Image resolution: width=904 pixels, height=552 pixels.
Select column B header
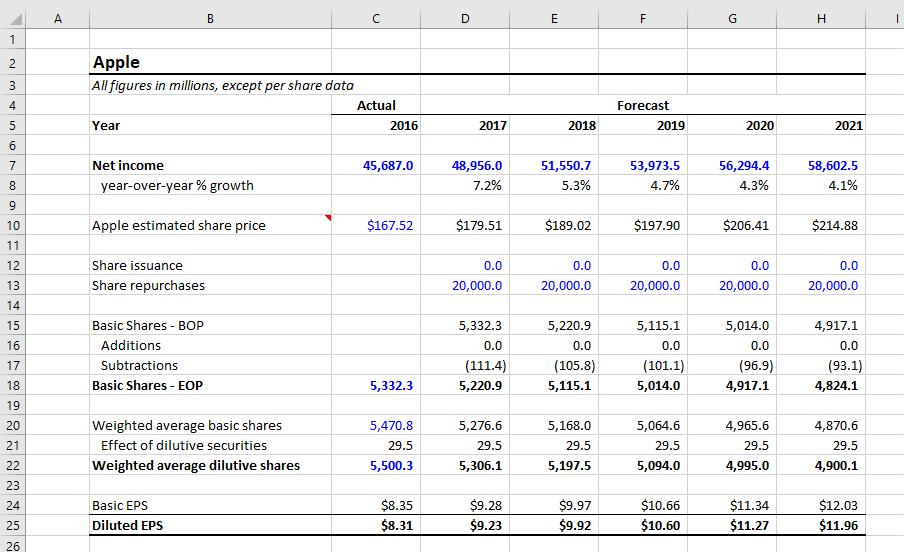(x=210, y=18)
